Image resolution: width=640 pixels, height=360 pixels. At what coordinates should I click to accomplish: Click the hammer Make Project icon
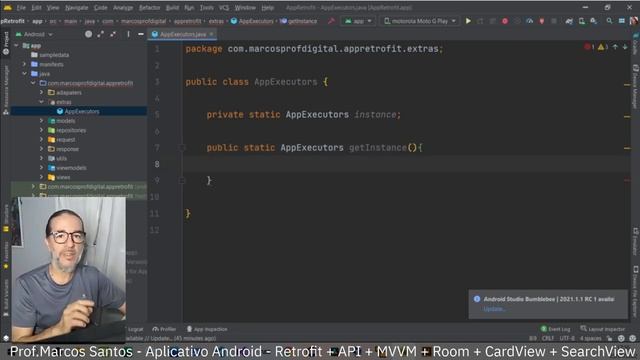331,21
